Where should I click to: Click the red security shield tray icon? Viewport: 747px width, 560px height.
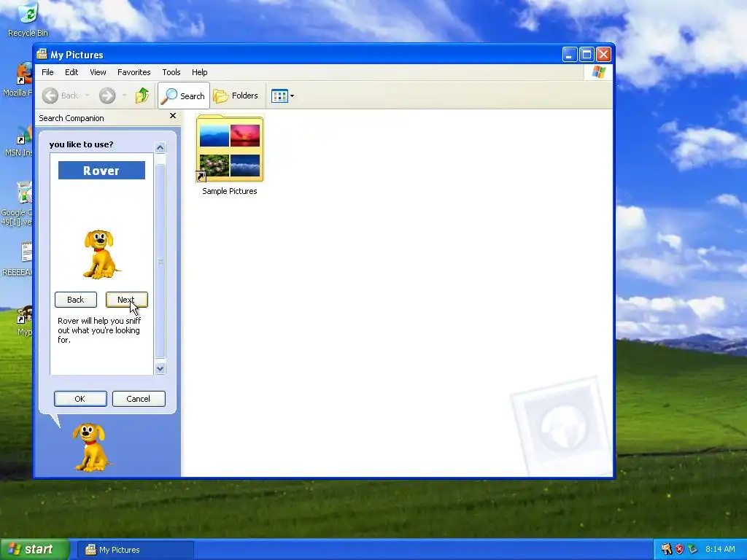point(679,549)
